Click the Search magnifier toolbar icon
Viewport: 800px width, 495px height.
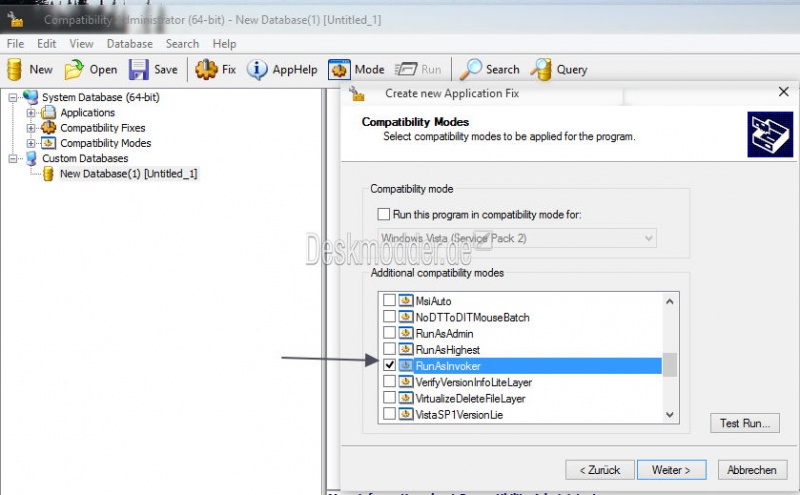[x=470, y=69]
